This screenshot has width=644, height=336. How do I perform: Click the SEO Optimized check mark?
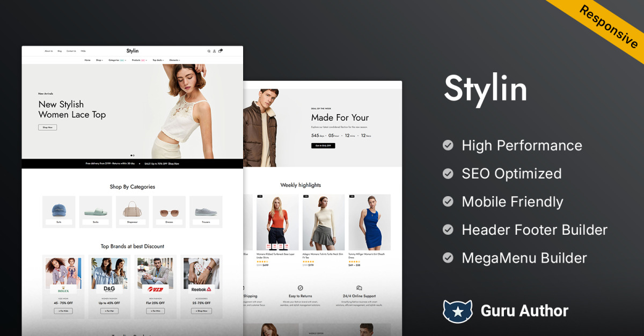[448, 174]
